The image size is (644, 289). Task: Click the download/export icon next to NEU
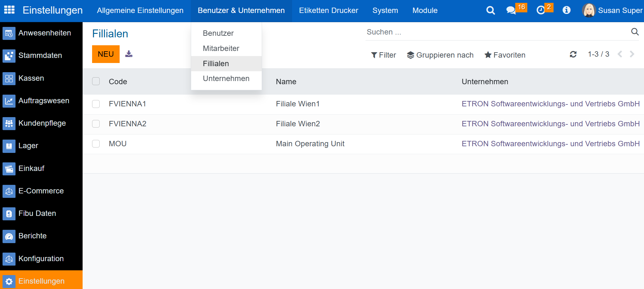(x=129, y=54)
